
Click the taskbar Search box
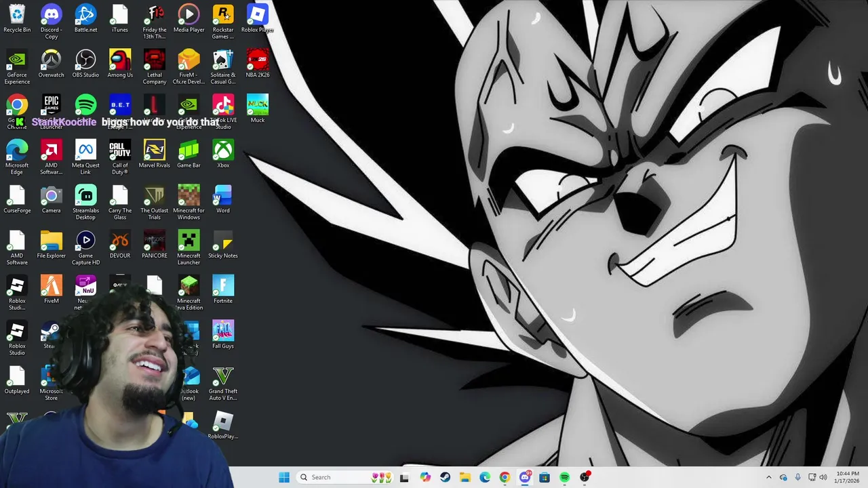pos(344,477)
